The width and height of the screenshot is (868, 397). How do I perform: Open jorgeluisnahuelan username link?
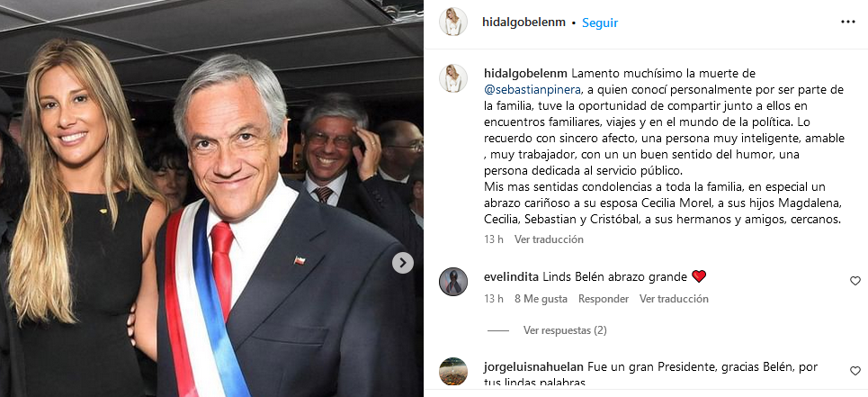point(533,366)
